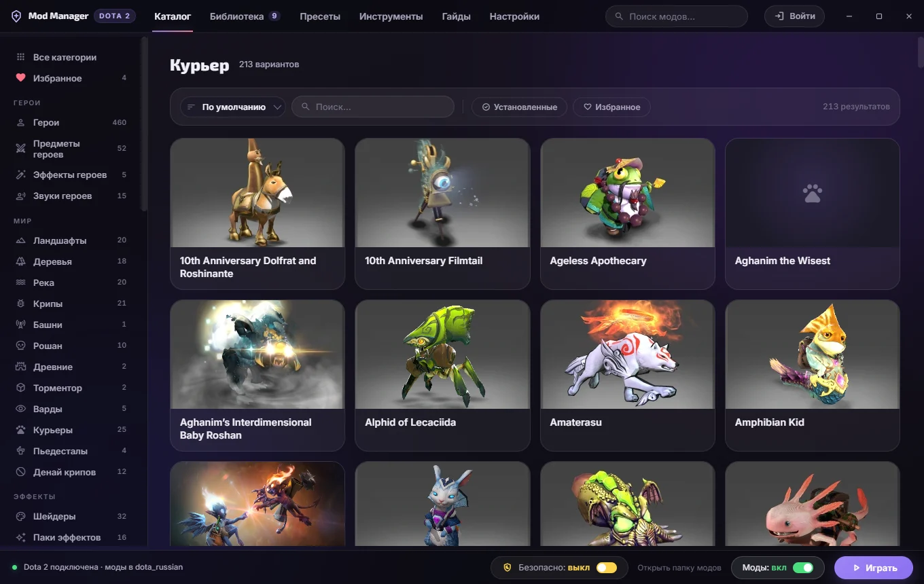Click the heart icon next to Избранное in sidebar
This screenshot has height=584, width=924.
point(20,78)
